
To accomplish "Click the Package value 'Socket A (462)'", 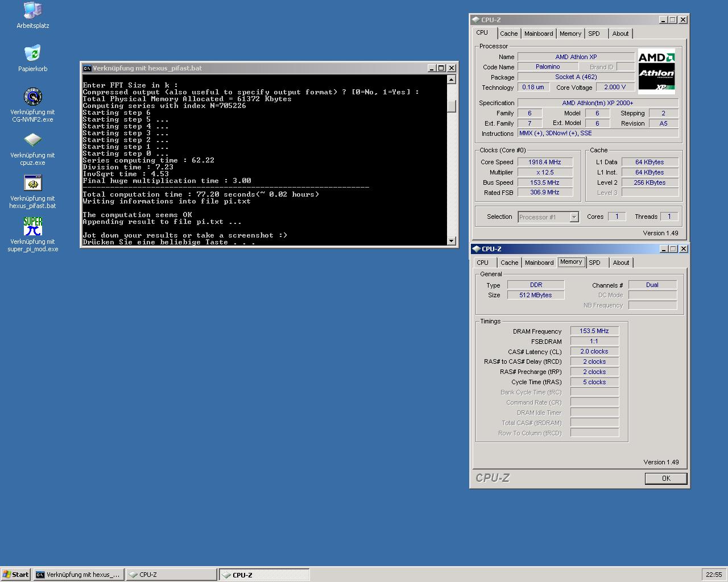I will pos(576,77).
